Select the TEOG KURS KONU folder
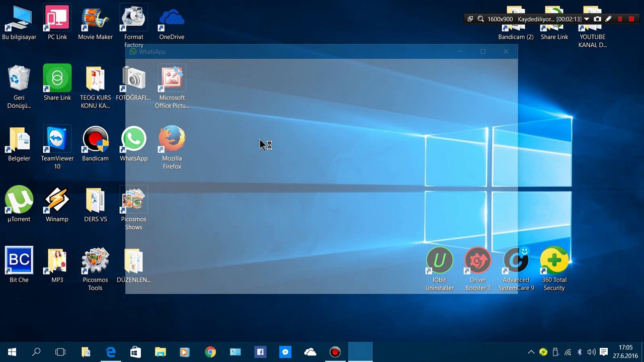This screenshot has height=362, width=644. [x=95, y=87]
